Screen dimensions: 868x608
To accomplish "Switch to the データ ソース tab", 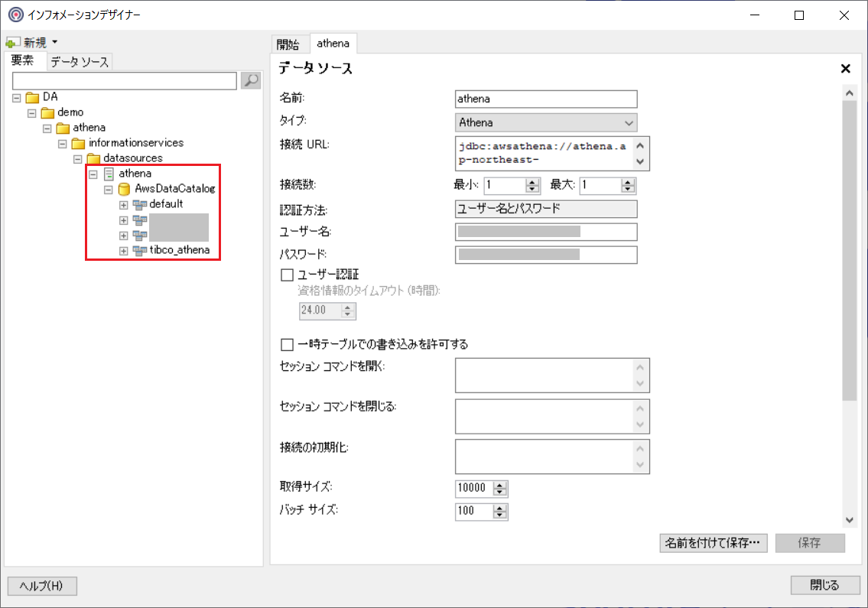I will (x=80, y=62).
